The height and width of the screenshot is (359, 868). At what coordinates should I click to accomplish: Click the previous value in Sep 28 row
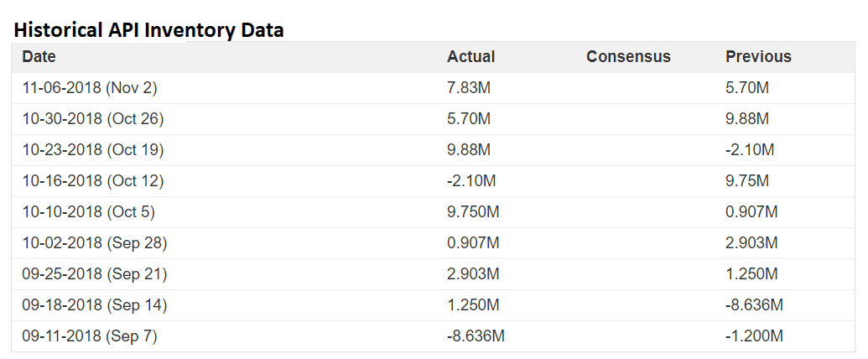(751, 243)
